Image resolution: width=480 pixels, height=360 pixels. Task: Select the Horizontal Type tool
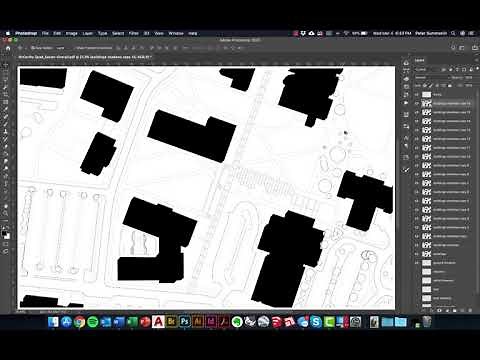[5, 183]
